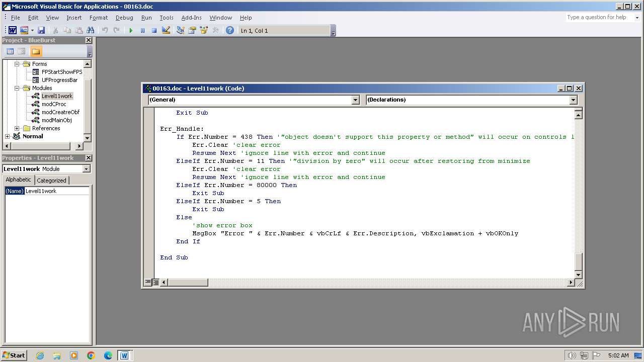The image size is (644, 362).
Task: Click the Insert UserForm toolbar icon
Action: [24, 31]
